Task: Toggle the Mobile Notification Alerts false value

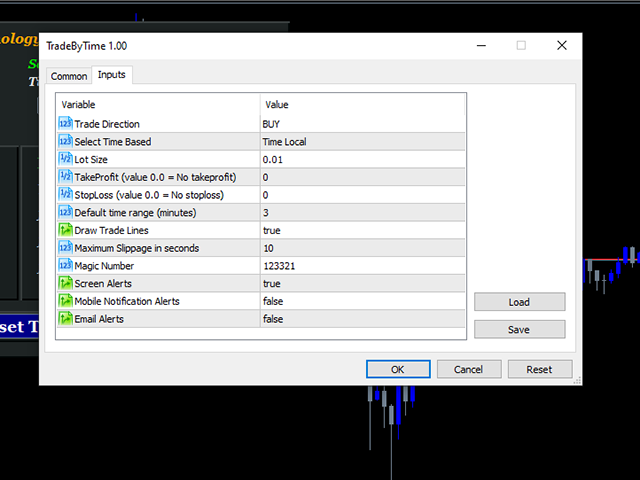Action: coord(363,301)
